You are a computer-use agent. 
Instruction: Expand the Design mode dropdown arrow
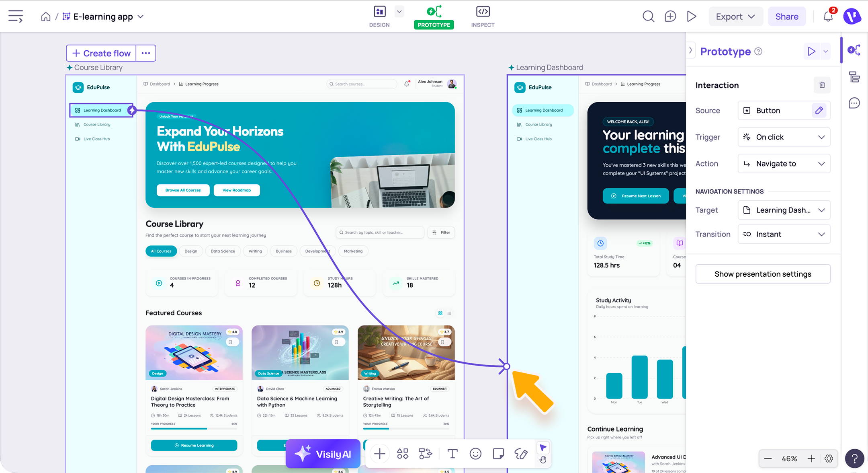(399, 12)
